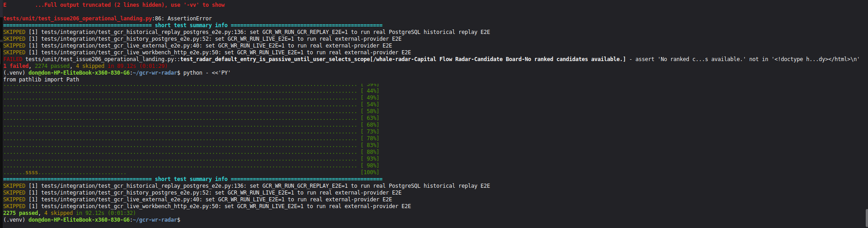Viewport: 868px width, 228px height.
Task: Click the red 'FAILED' label
Action: pos(13,59)
